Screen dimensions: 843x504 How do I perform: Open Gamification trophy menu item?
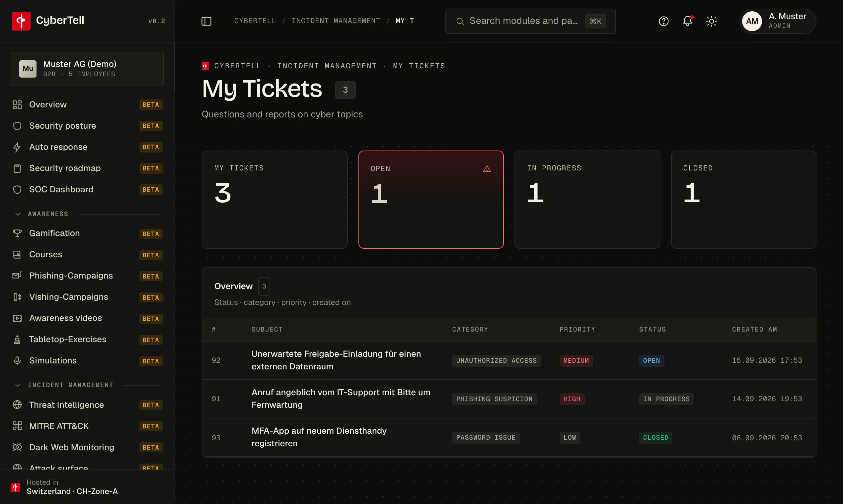coord(87,233)
